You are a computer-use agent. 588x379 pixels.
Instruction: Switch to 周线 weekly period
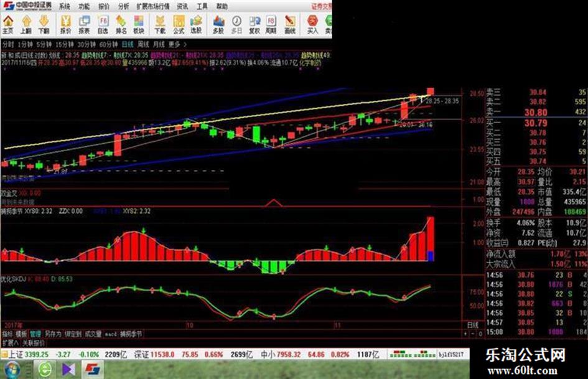[143, 44]
